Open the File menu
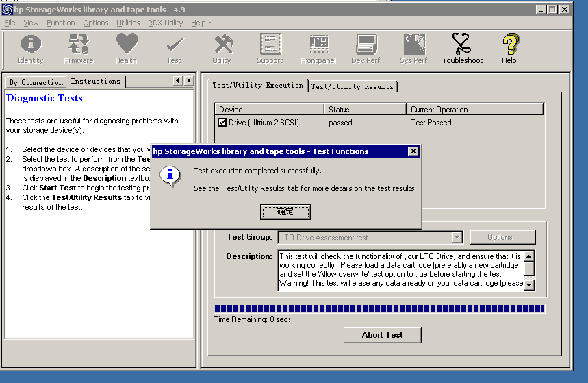Screen dimensions: 588x383 [x=10, y=23]
